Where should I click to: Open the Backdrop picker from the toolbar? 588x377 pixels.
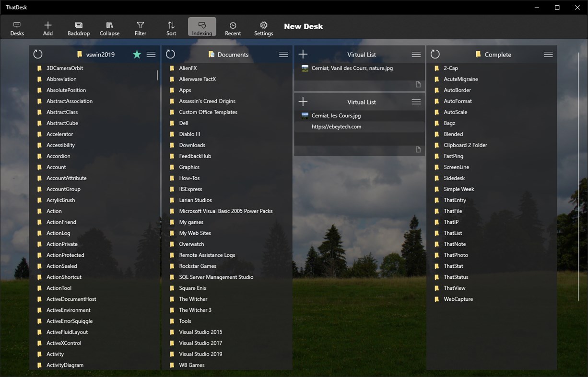78,27
